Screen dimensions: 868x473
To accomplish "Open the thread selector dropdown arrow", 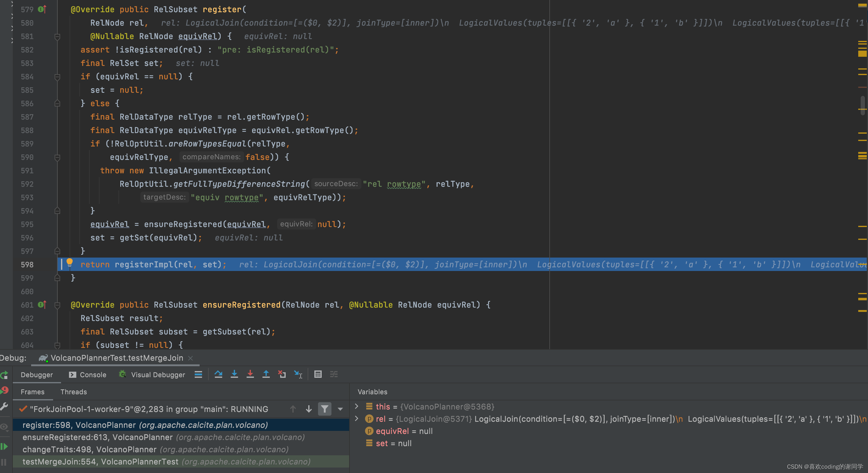I will pos(340,409).
